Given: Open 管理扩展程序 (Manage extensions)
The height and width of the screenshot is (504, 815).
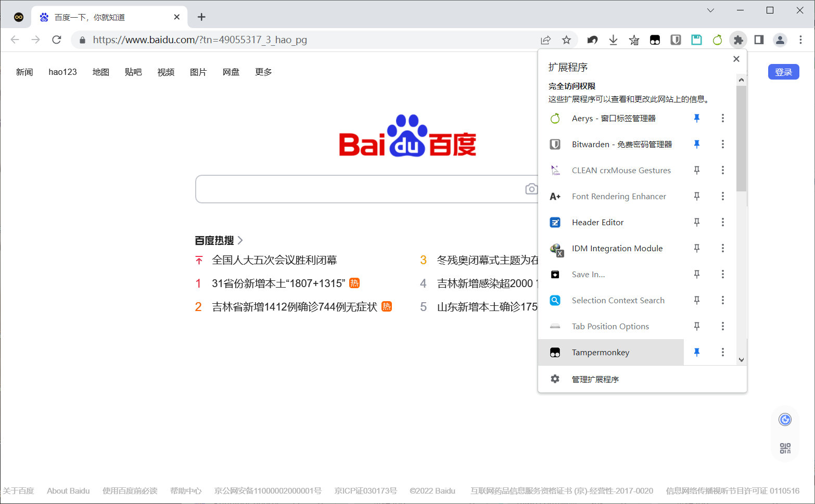Looking at the screenshot, I should (642, 379).
